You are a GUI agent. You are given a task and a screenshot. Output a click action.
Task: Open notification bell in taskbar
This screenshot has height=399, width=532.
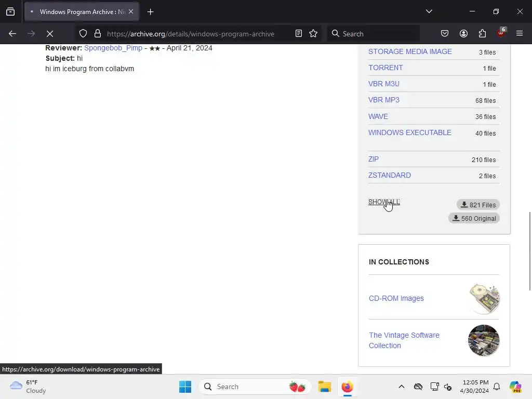point(497,387)
